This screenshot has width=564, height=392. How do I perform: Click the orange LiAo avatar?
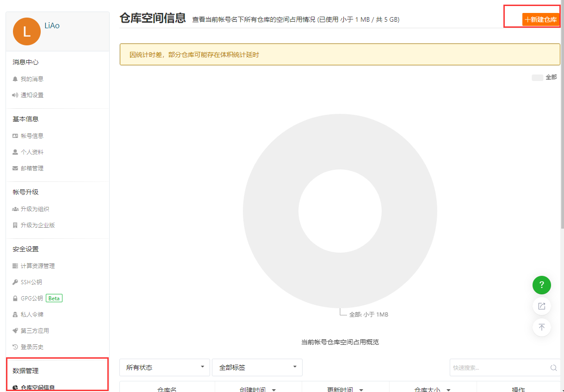click(26, 25)
